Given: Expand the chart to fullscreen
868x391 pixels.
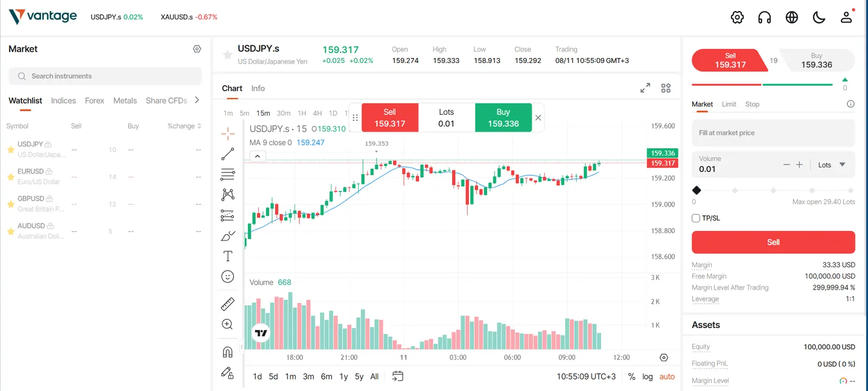Looking at the screenshot, I should (645, 88).
